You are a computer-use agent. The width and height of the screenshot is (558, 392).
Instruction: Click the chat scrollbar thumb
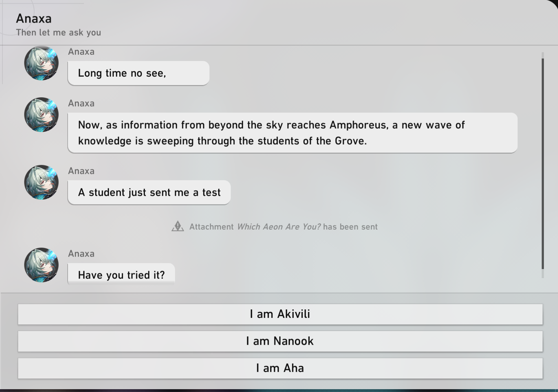543,164
